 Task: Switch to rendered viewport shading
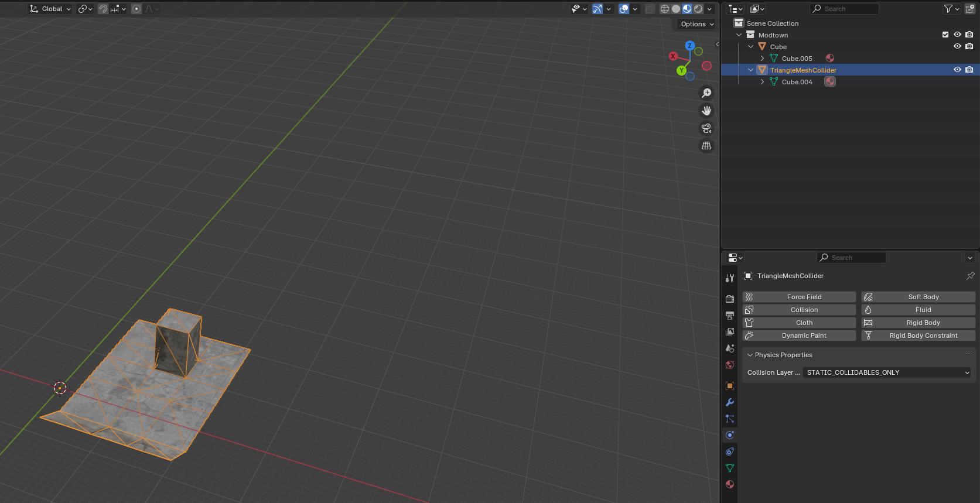[698, 9]
